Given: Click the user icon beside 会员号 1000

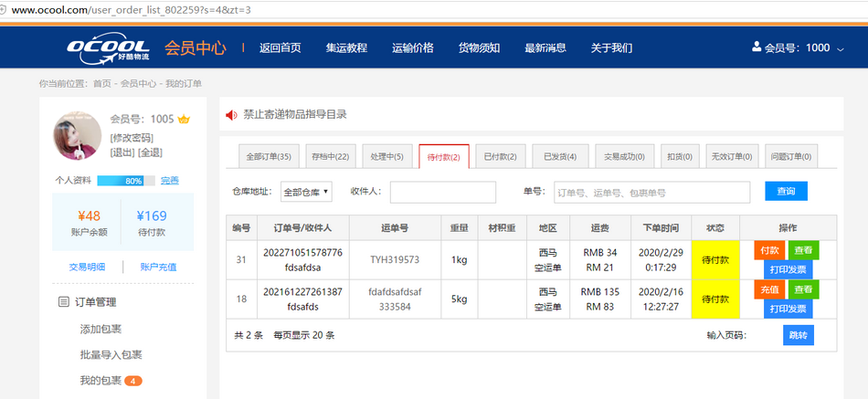Looking at the screenshot, I should (756, 47).
